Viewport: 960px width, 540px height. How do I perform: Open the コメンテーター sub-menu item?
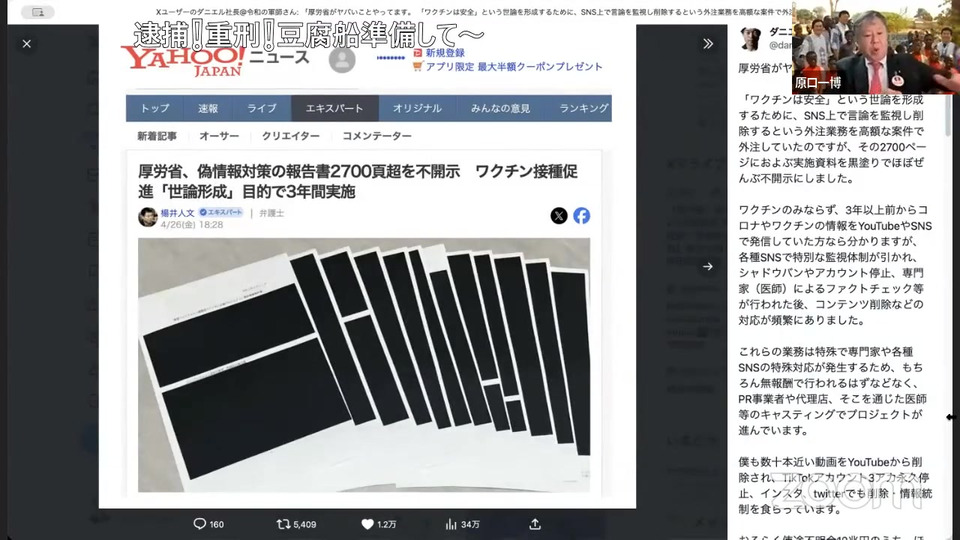377,136
